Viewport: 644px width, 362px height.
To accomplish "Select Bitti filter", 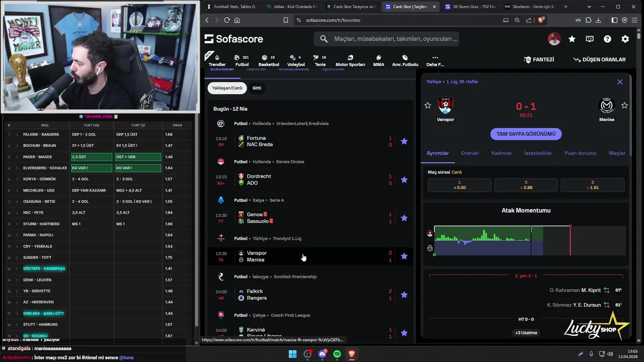I will 257,88.
